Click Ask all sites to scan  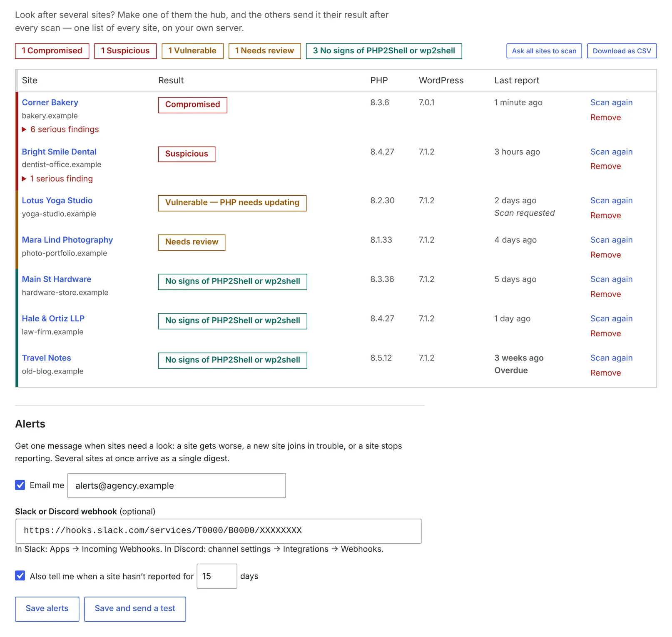coord(544,51)
